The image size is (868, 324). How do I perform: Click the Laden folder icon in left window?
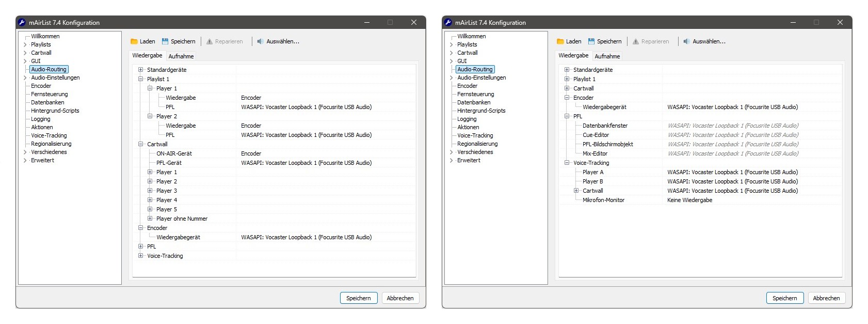(x=134, y=41)
